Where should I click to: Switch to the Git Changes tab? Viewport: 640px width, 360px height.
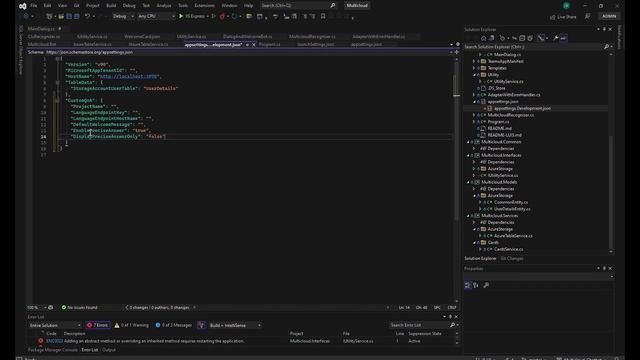[512, 259]
